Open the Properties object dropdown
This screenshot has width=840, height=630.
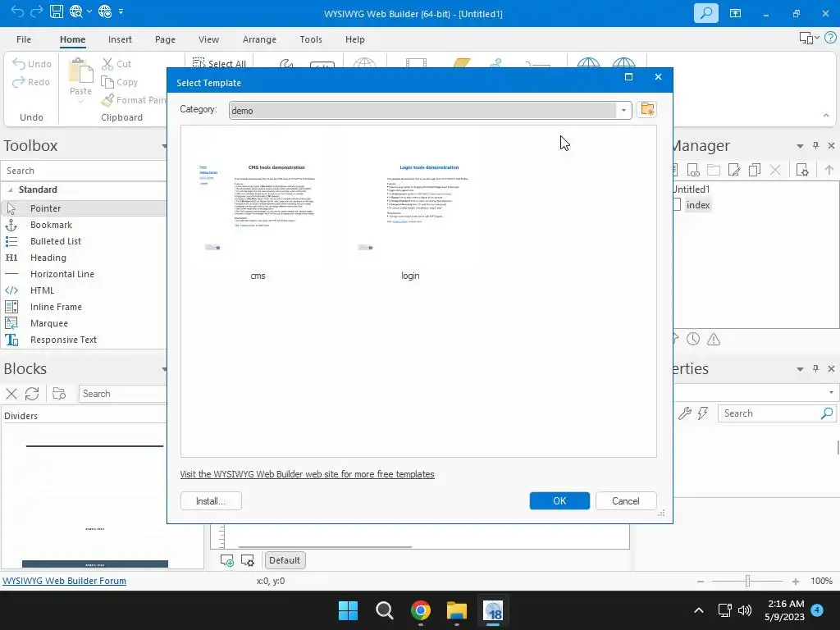click(832, 392)
